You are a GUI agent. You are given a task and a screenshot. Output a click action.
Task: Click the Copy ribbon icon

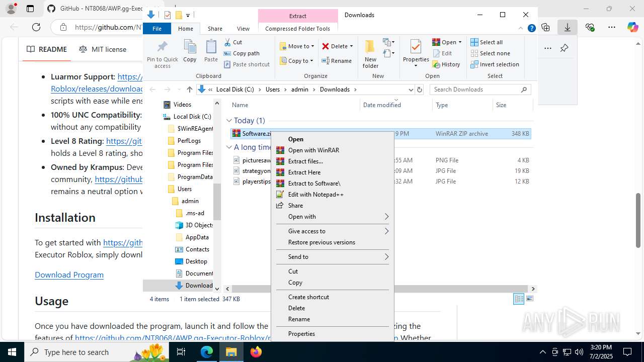tap(190, 51)
